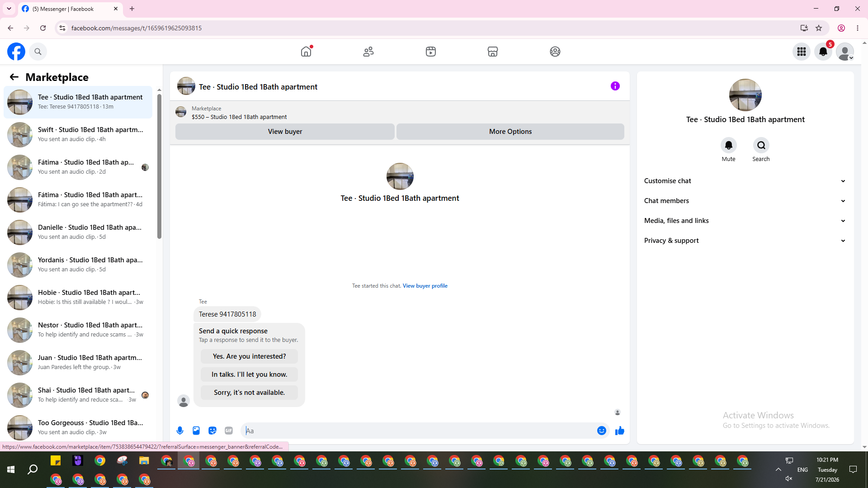Mute this chat with the bell icon
The width and height of the screenshot is (868, 488).
pos(729,145)
